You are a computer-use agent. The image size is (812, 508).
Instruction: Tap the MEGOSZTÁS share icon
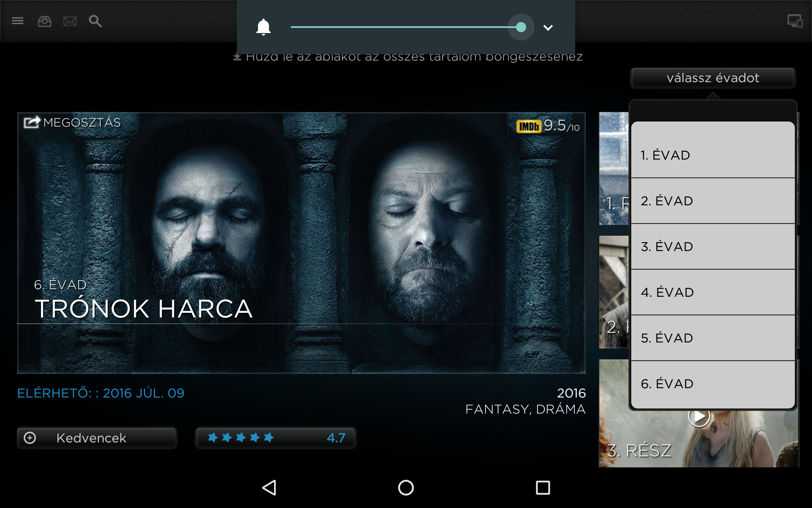coord(32,122)
